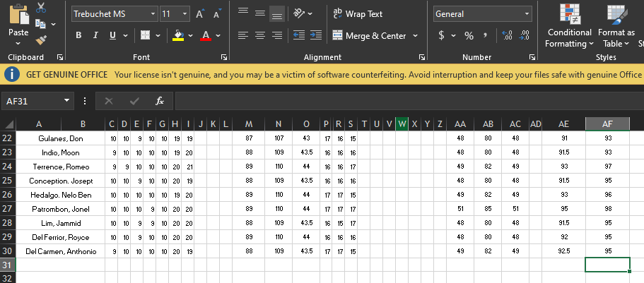Increase indent in Alignment group

click(316, 36)
